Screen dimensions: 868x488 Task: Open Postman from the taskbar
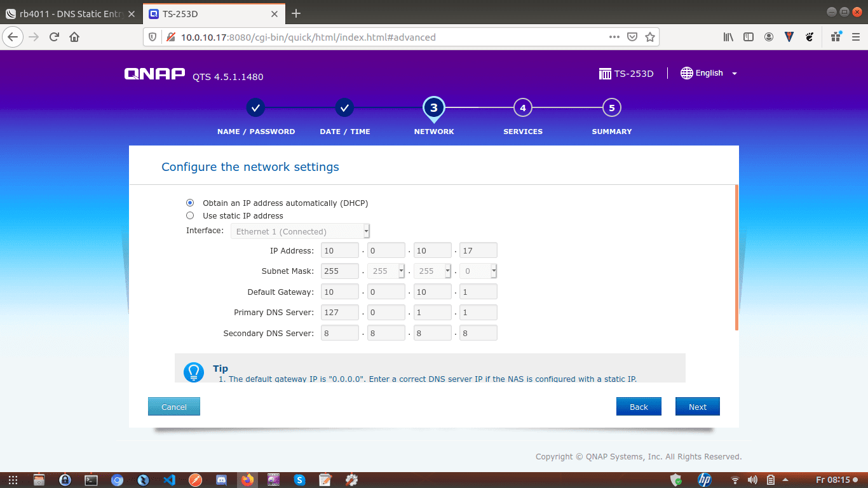point(195,480)
